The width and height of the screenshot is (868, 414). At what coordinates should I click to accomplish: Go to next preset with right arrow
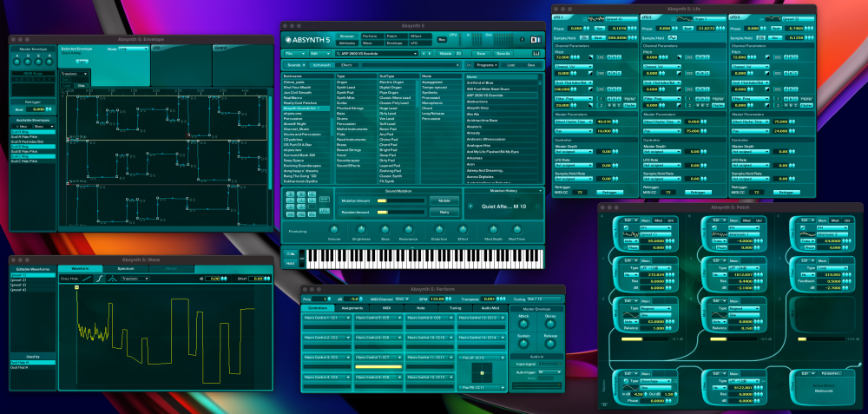coord(431,54)
